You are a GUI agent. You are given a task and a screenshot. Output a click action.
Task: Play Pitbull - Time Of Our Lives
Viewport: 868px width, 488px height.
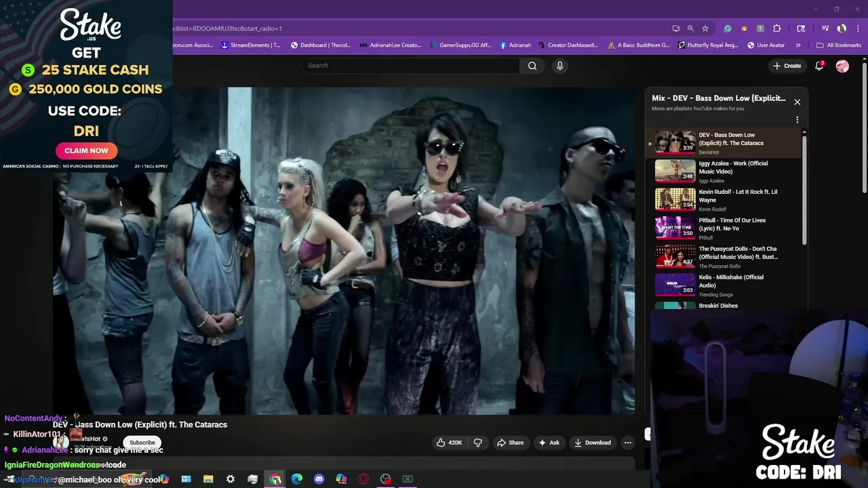(723, 228)
